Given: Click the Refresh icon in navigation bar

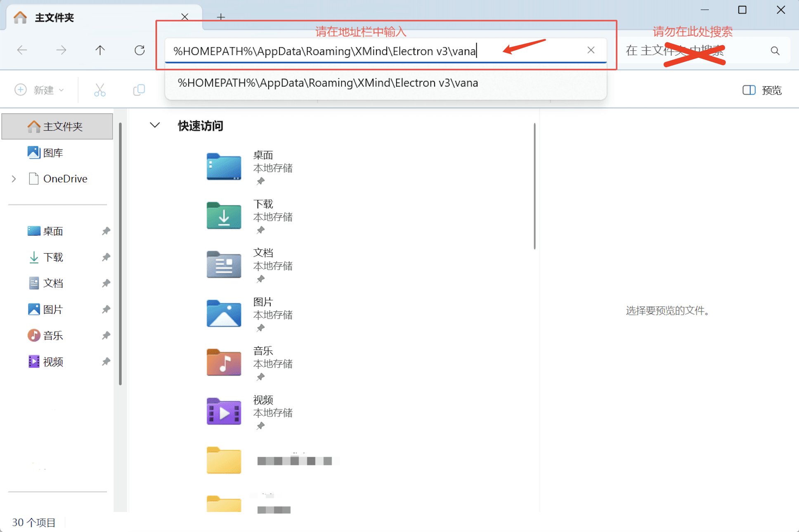Looking at the screenshot, I should coord(139,50).
